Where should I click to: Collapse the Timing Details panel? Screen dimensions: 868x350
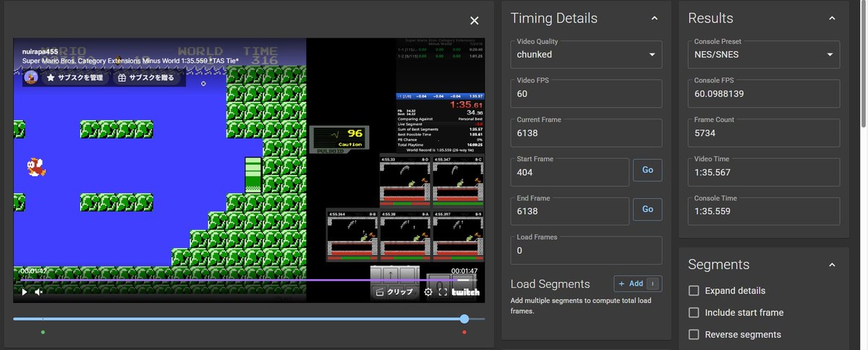coord(654,18)
